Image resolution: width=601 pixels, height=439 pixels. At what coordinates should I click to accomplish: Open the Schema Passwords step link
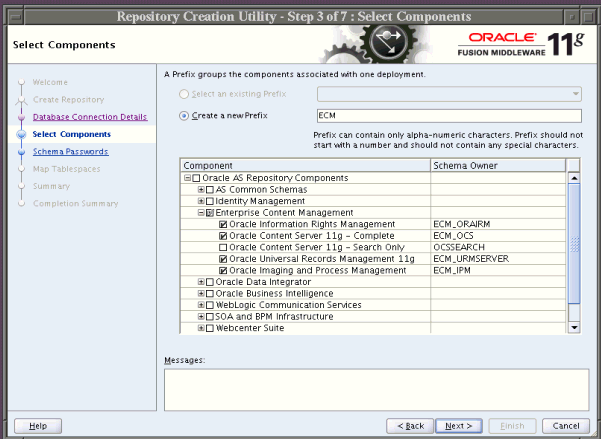pos(71,151)
